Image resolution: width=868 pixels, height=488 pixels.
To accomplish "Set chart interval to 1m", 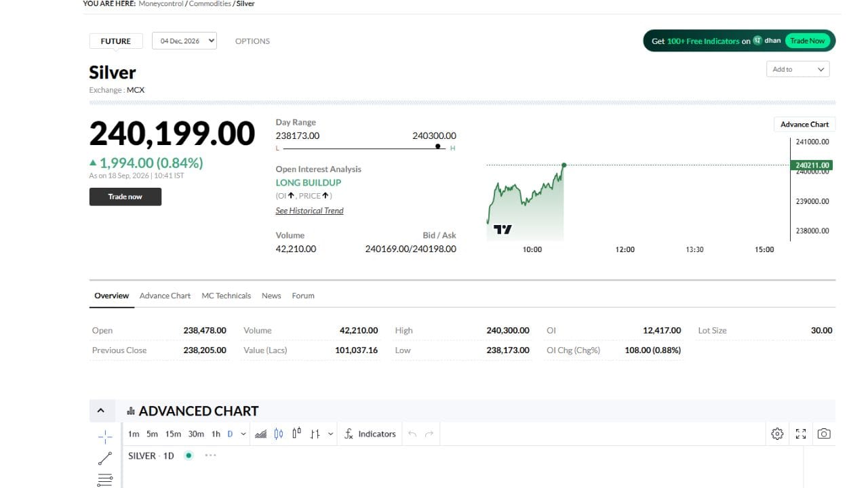I will (x=134, y=434).
